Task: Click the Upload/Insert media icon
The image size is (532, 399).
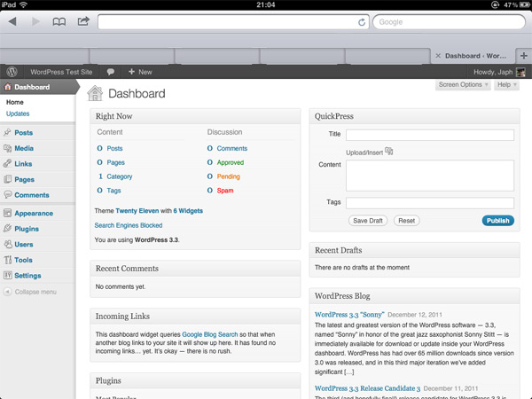Action: [x=389, y=152]
